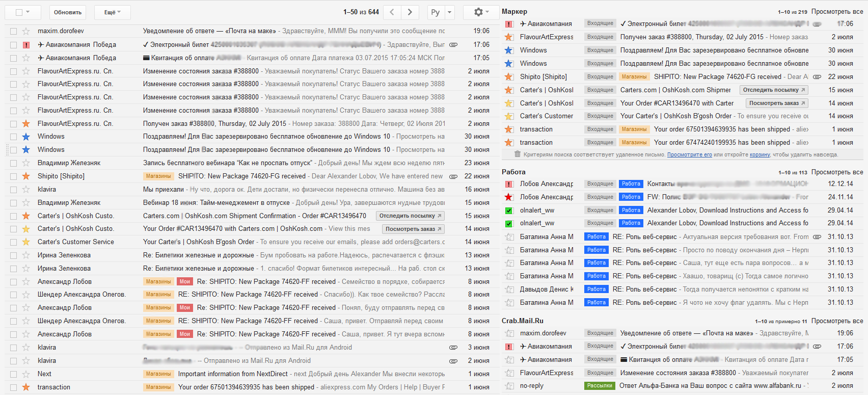Viewport: 868px width, 395px height.
Task: Star the Next email about NextDirect
Action: click(26, 374)
